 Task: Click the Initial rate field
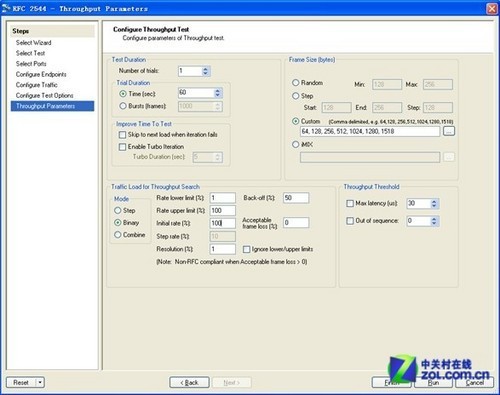coord(222,223)
